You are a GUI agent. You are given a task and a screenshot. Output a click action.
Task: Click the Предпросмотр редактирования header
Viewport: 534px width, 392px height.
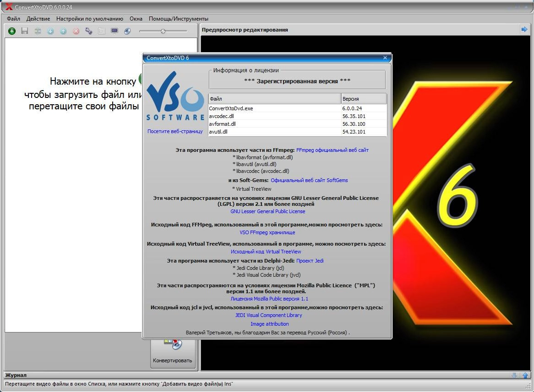(x=245, y=30)
